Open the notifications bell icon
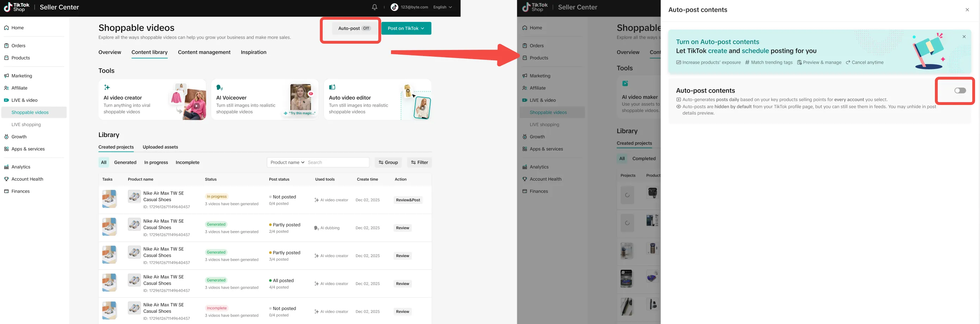980x324 pixels. [374, 7]
